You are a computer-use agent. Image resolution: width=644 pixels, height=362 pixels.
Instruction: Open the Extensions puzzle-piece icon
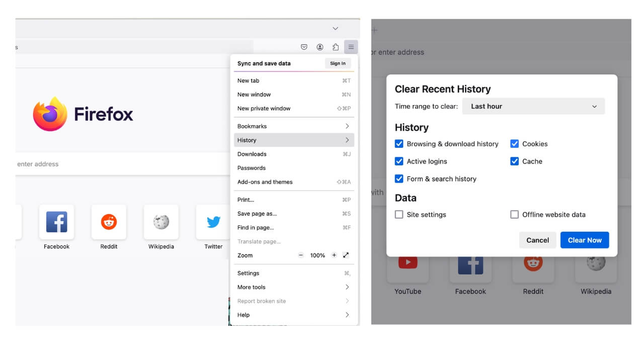(x=336, y=46)
